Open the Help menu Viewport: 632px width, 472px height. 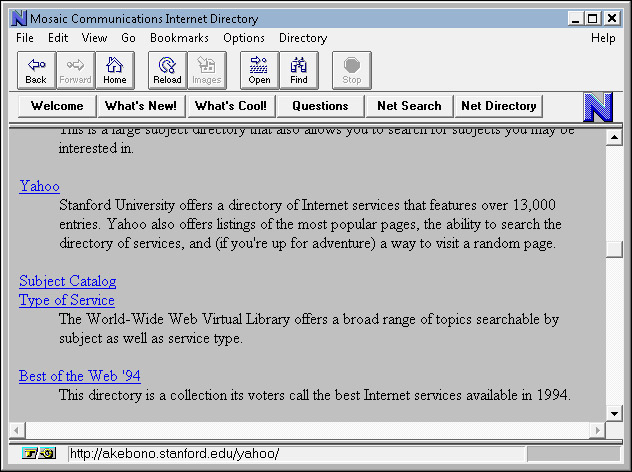point(603,38)
